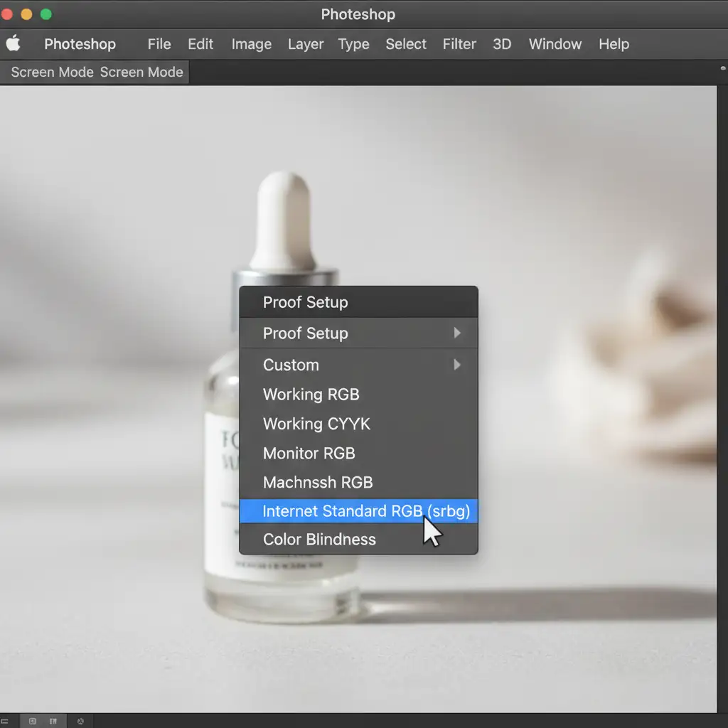This screenshot has height=728, width=728.
Task: Open the 3D menu
Action: 502,44
